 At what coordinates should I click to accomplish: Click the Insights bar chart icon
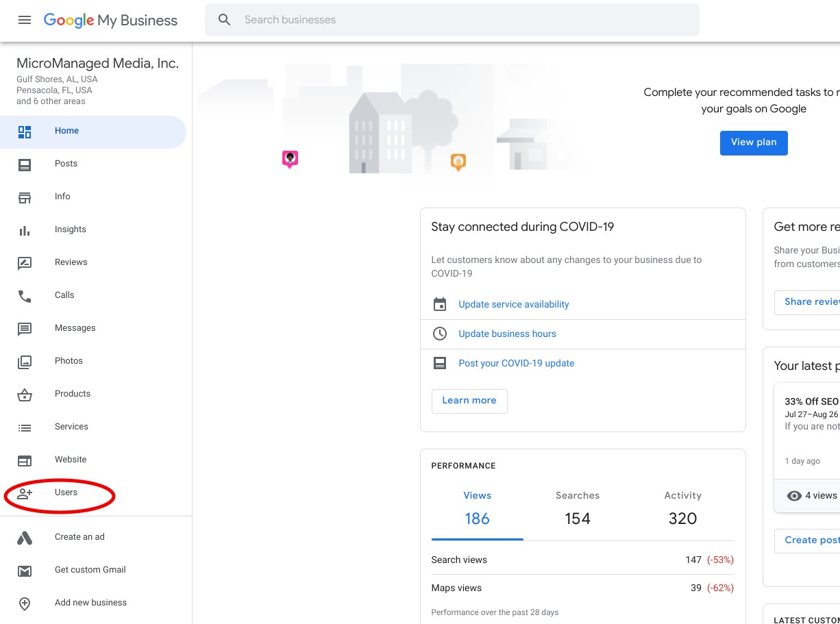25,231
